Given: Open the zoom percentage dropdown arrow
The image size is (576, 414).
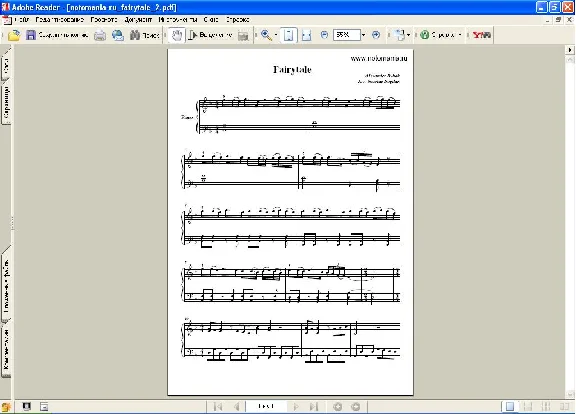Looking at the screenshot, I should tap(363, 35).
